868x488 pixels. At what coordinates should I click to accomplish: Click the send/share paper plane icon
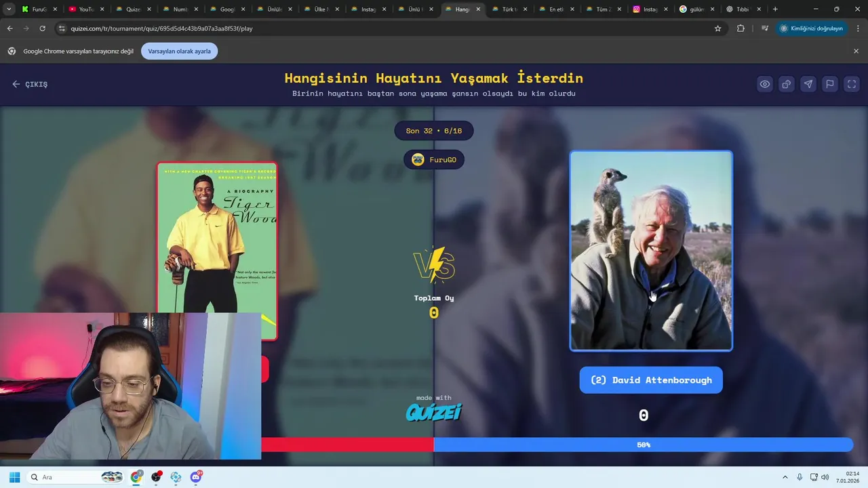pyautogui.click(x=808, y=84)
